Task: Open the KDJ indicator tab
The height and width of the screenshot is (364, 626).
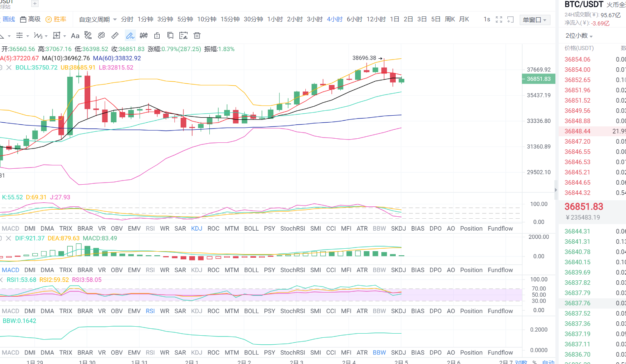Action: (197, 228)
